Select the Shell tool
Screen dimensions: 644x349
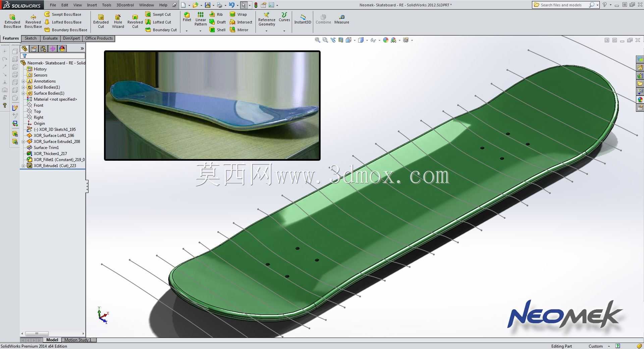(218, 30)
